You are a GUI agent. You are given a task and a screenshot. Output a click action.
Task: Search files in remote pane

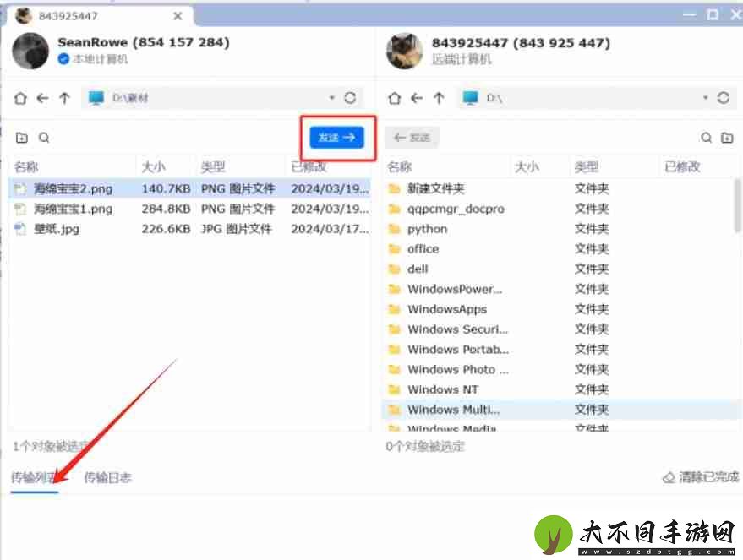click(706, 138)
